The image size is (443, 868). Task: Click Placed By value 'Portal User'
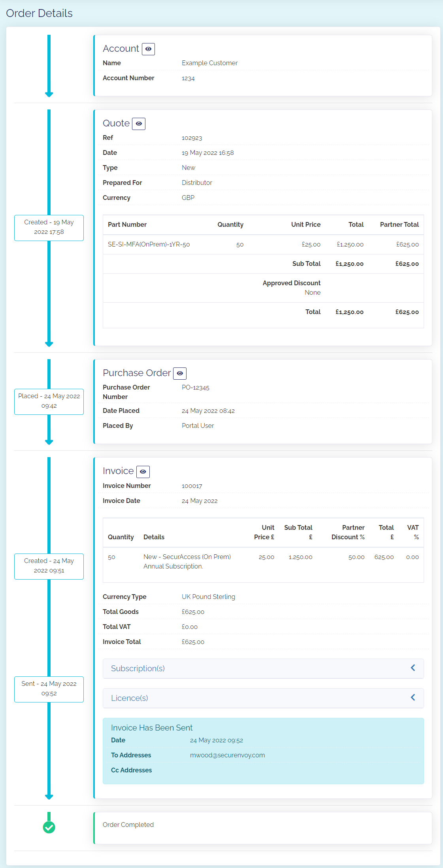tap(198, 426)
